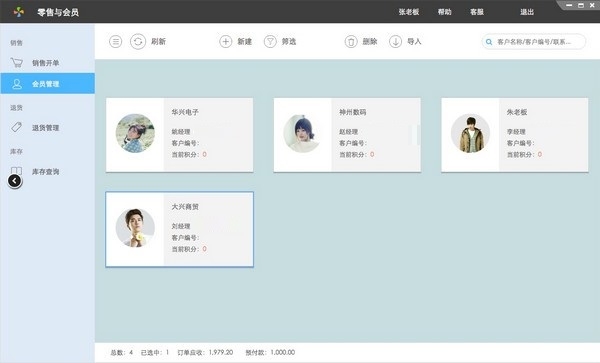The width and height of the screenshot is (600, 363).
Task: Click 张老板 user name in top bar
Action: pyautogui.click(x=409, y=12)
